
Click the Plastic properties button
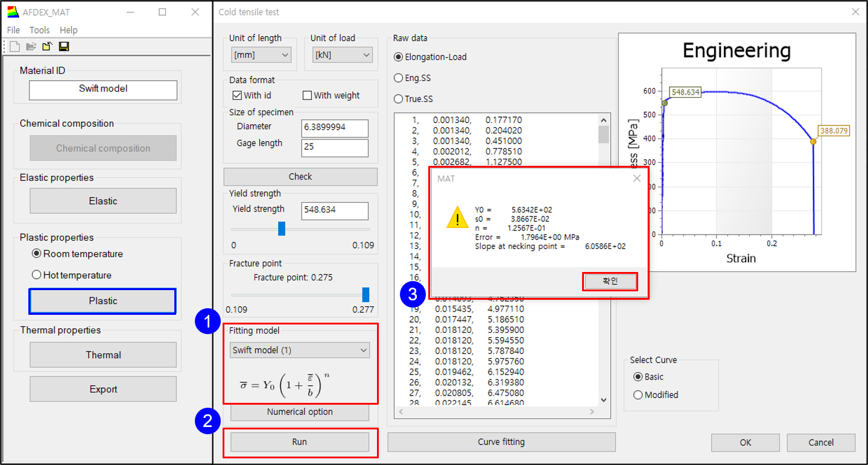coord(103,301)
